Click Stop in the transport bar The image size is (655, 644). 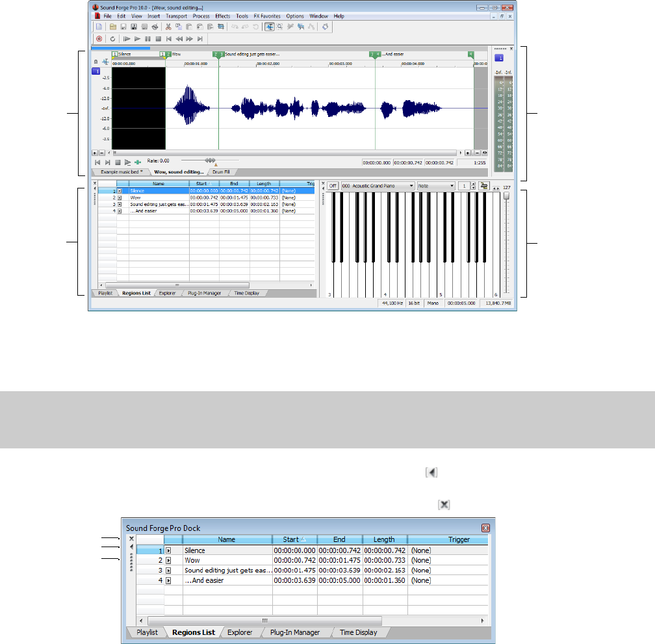coord(159,39)
